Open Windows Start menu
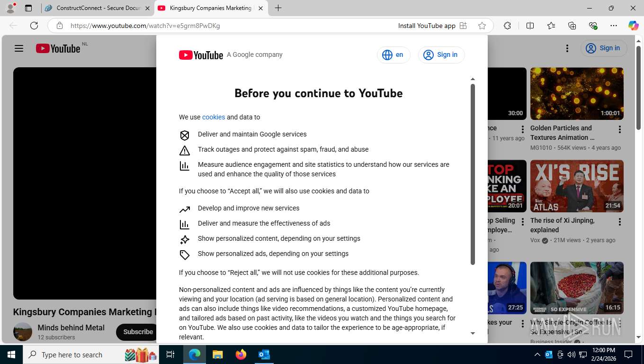The width and height of the screenshot is (644, 364). pyautogui.click(x=11, y=355)
